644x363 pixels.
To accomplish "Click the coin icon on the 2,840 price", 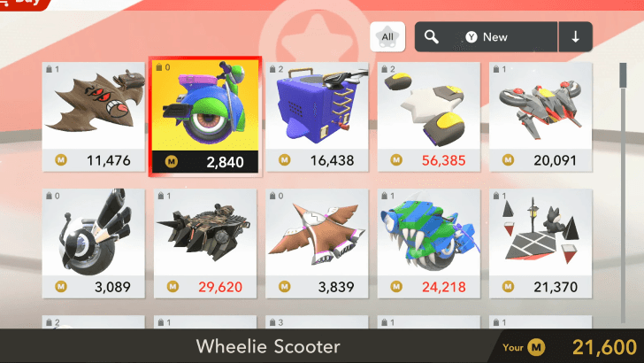I will pos(172,162).
